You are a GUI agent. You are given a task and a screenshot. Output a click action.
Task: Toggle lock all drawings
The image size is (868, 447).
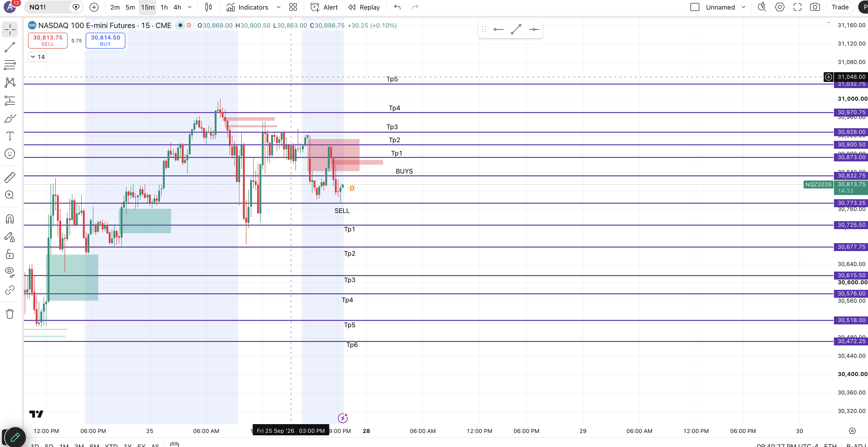pyautogui.click(x=10, y=254)
